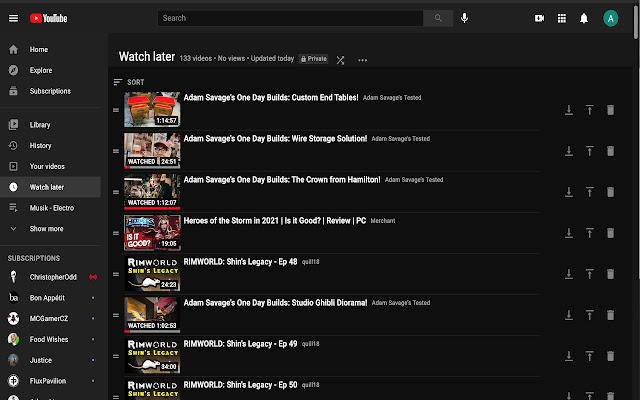The height and width of the screenshot is (400, 640).
Task: Open Musik - Electro playlist
Action: click(x=50, y=208)
